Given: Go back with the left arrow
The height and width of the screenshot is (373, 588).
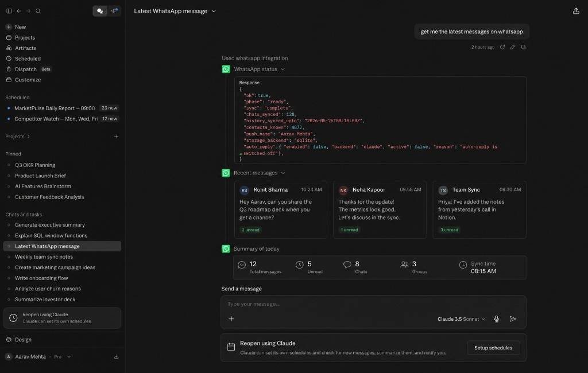Looking at the screenshot, I should (x=19, y=11).
